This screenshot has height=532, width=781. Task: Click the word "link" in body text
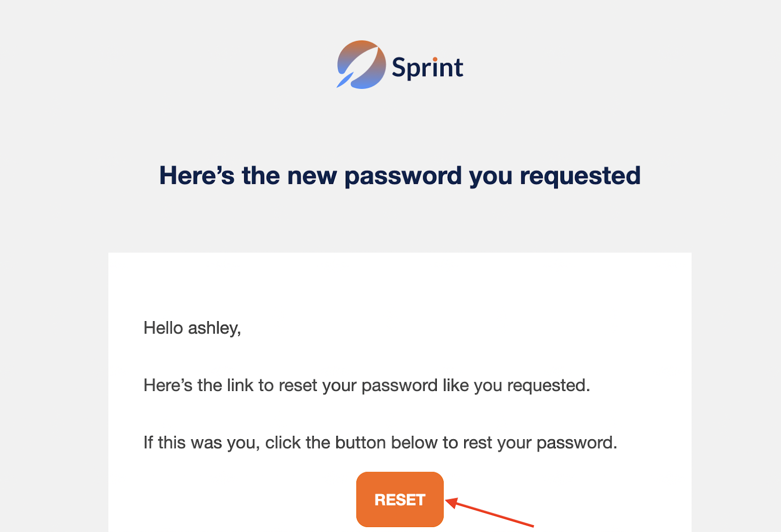pos(240,386)
